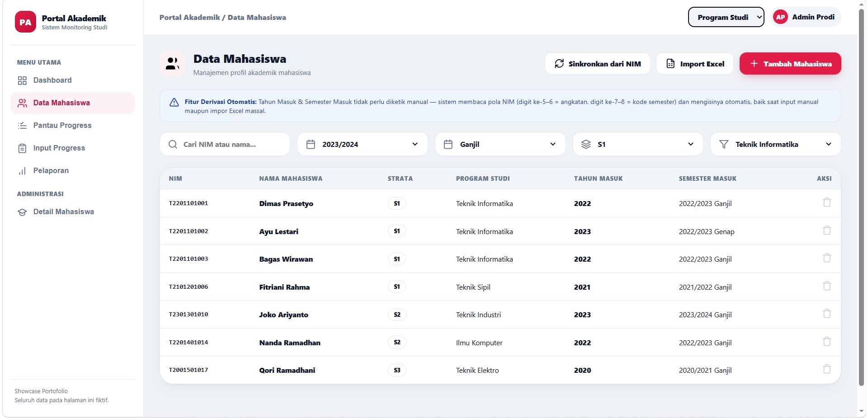This screenshot has height=418, width=868.
Task: Click the calendar icon in 2023/2024 filter
Action: tap(311, 145)
